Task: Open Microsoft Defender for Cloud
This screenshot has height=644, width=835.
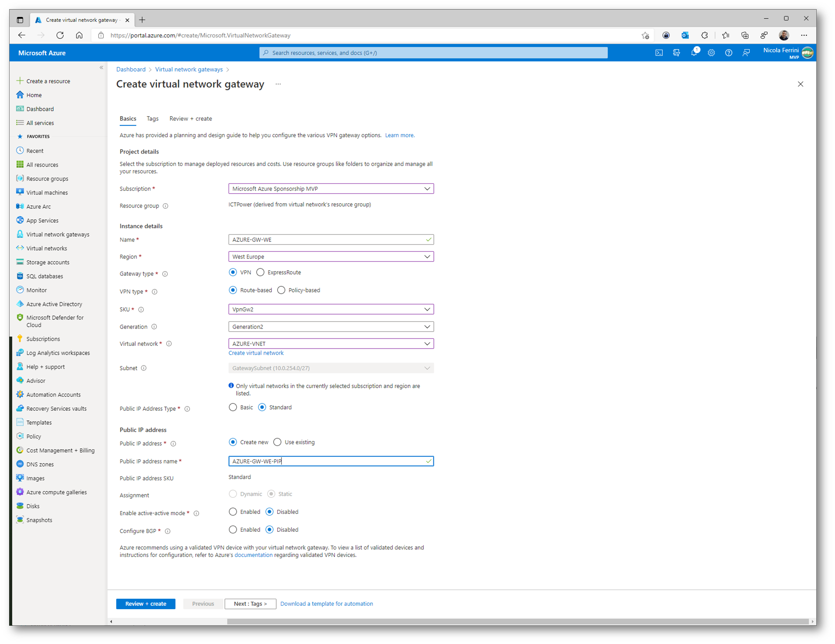Action: click(55, 321)
